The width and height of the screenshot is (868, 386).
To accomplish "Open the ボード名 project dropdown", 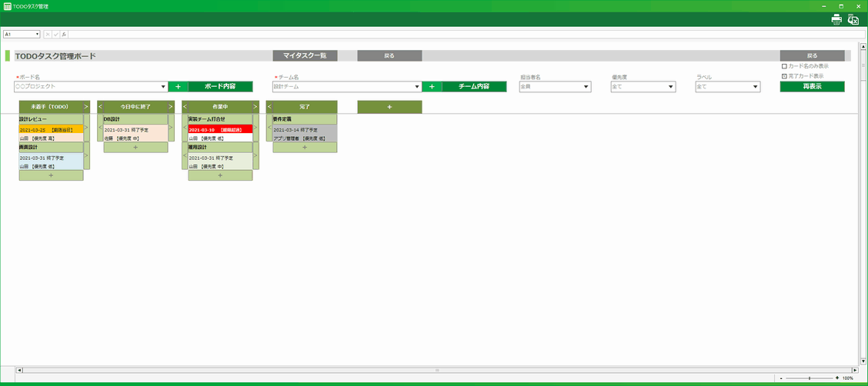I will click(163, 87).
